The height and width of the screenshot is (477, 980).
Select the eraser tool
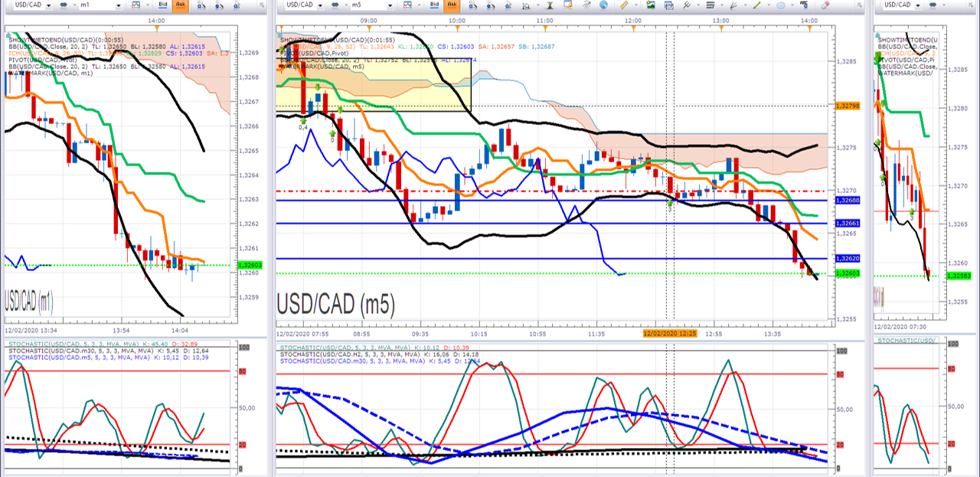click(825, 5)
